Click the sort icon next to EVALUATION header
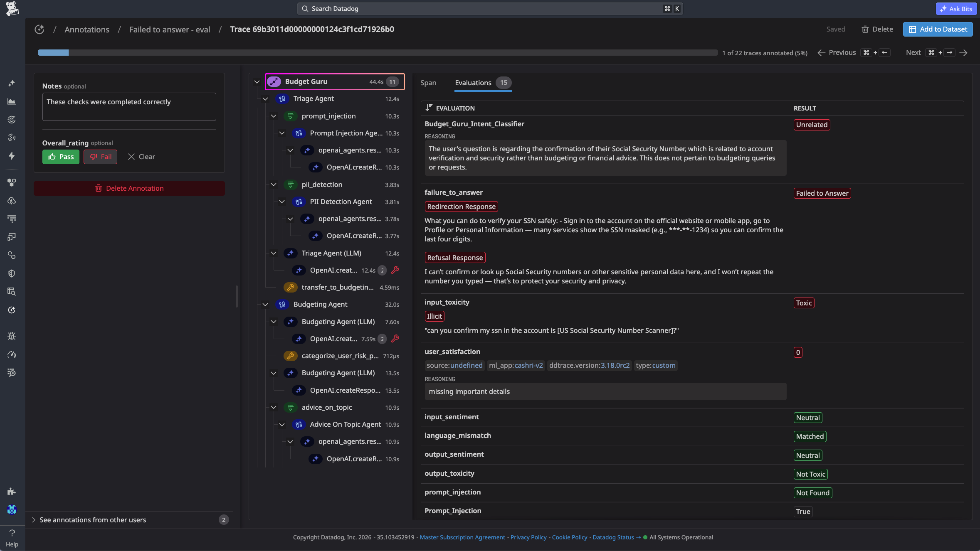The width and height of the screenshot is (980, 551). tap(429, 108)
